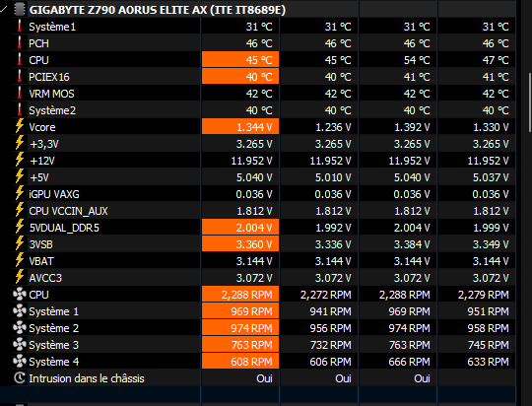Click the highlighted 1.344 V Vcore value
The height and width of the screenshot is (406, 532).
point(240,127)
